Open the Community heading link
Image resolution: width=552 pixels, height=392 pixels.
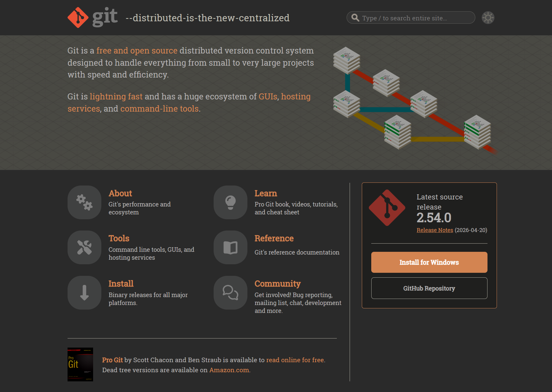click(278, 284)
